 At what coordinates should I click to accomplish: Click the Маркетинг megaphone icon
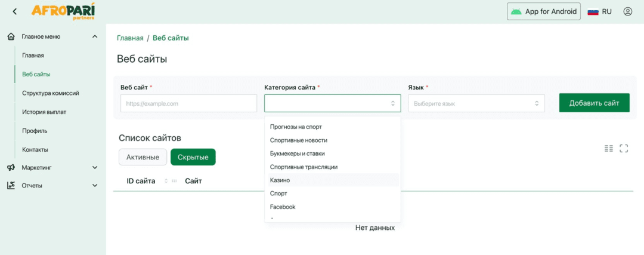11,167
